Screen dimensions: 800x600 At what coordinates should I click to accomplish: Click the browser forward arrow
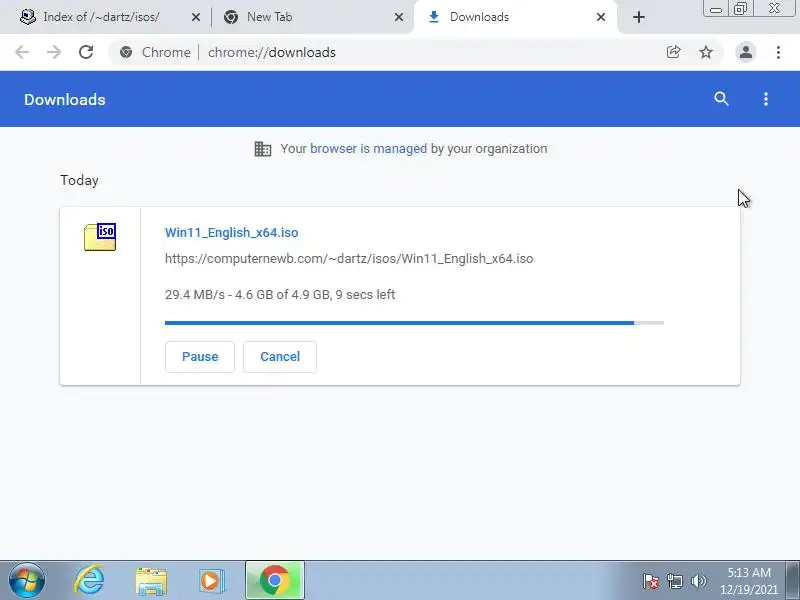tap(54, 52)
